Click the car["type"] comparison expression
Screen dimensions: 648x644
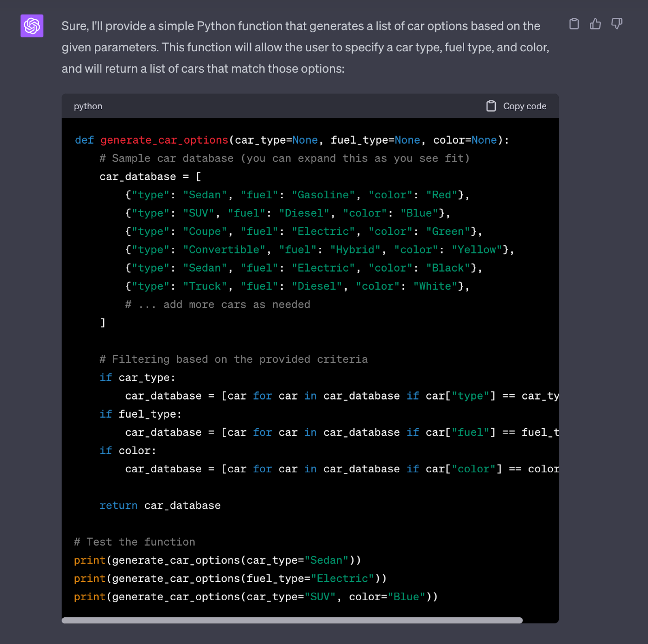click(x=492, y=395)
